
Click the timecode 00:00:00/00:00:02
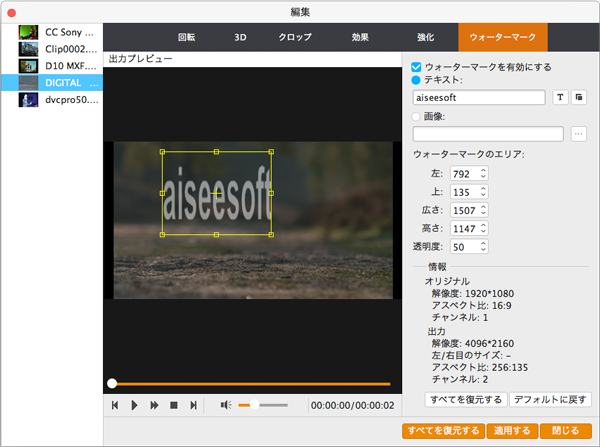pyautogui.click(x=352, y=405)
